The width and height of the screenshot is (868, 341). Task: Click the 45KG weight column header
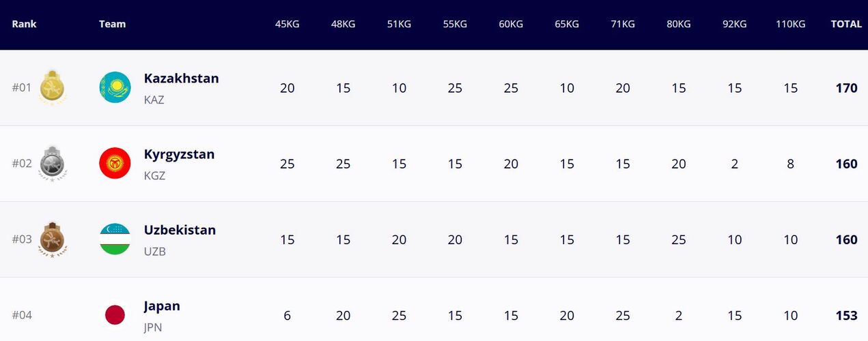pyautogui.click(x=287, y=24)
